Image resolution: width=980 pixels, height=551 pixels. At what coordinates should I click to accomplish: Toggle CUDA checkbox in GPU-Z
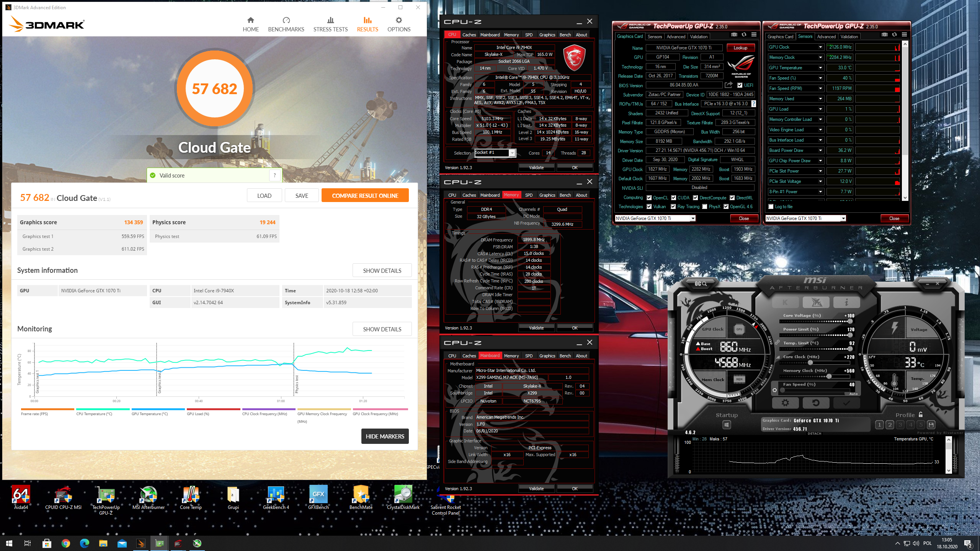pos(673,198)
